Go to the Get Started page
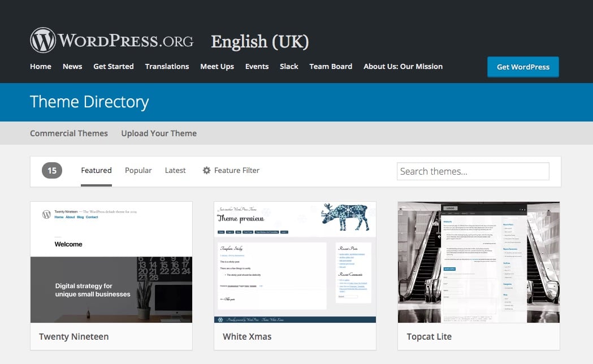 [x=113, y=67]
